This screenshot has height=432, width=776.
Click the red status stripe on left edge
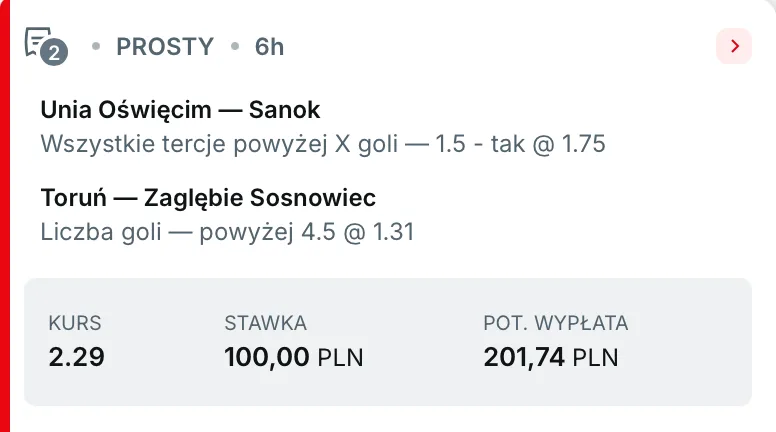tap(5, 216)
